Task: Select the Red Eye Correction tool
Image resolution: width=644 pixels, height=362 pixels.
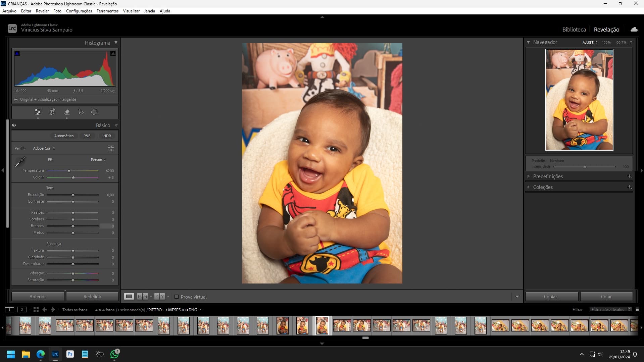Action: (81, 112)
